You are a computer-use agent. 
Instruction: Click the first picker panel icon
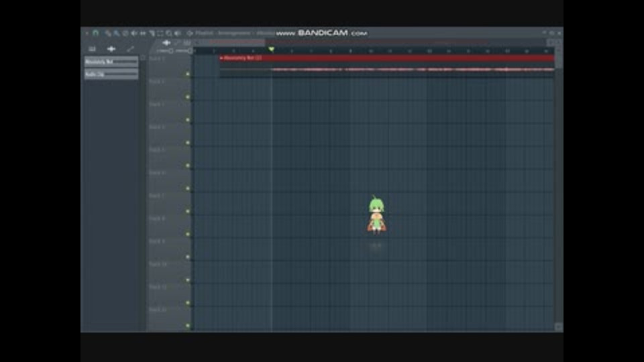tap(92, 49)
